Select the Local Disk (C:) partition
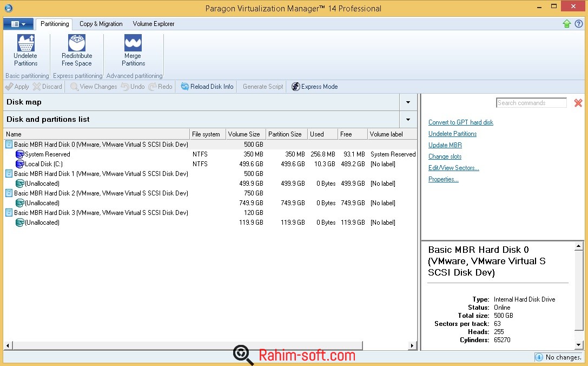Viewport: 588px width, 366px height. point(43,164)
